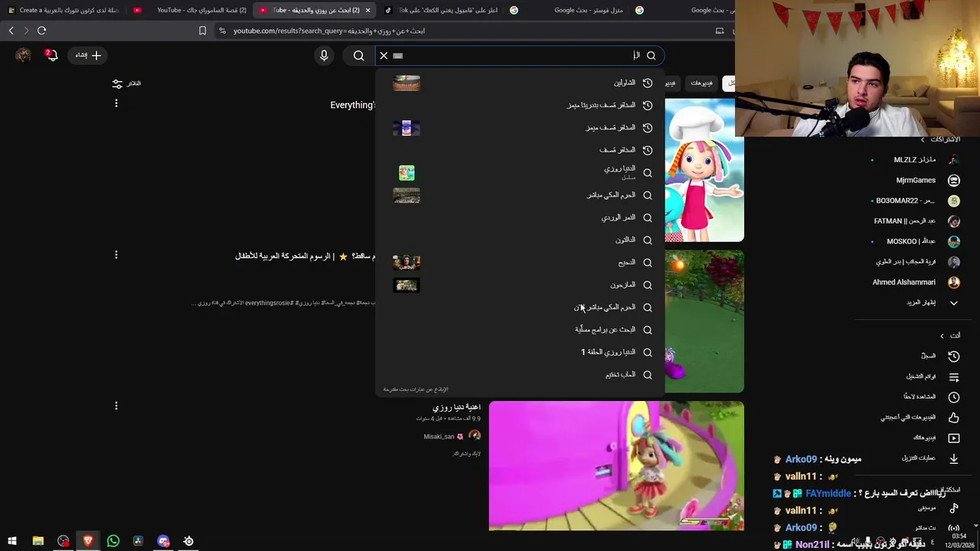Viewport: 980px width, 551px height.
Task: Expand the Subscriptions (الاشتراكات) section header
Action: coord(940,139)
